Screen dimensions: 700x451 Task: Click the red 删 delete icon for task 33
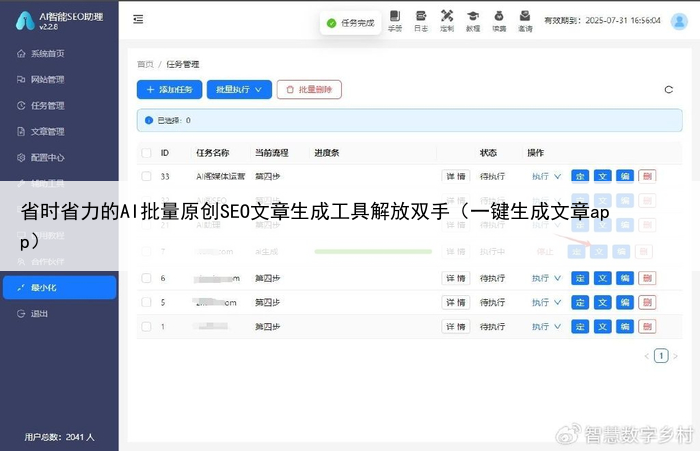point(647,177)
